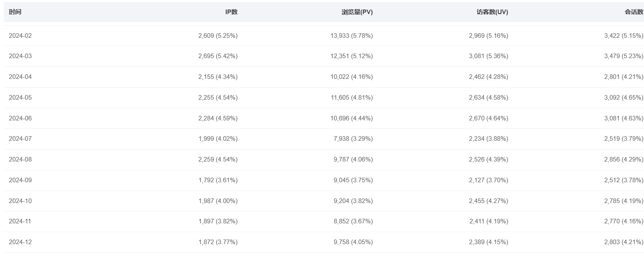644x257 pixels.
Task: Select the 2,695 (5.42%) IP count cell
Action: click(x=218, y=56)
